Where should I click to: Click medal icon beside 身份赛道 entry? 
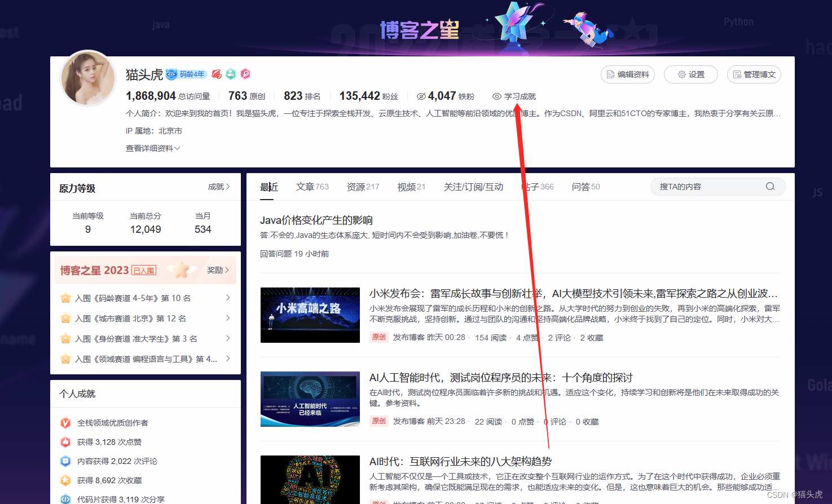click(65, 338)
